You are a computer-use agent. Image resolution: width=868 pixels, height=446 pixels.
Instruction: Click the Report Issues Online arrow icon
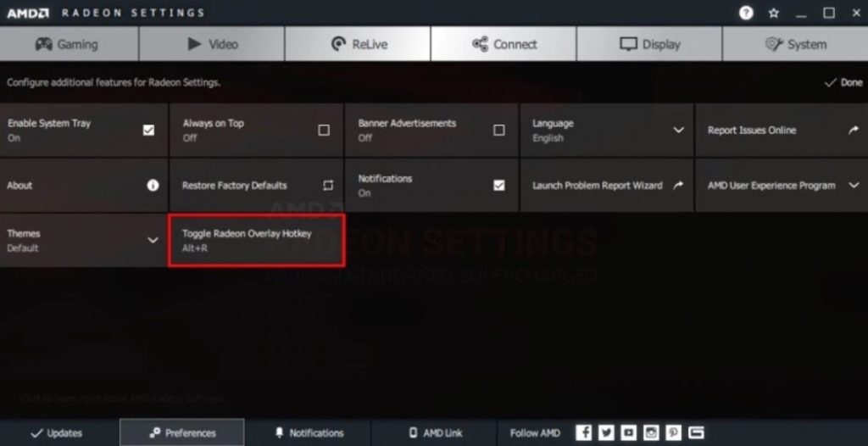coord(853,131)
